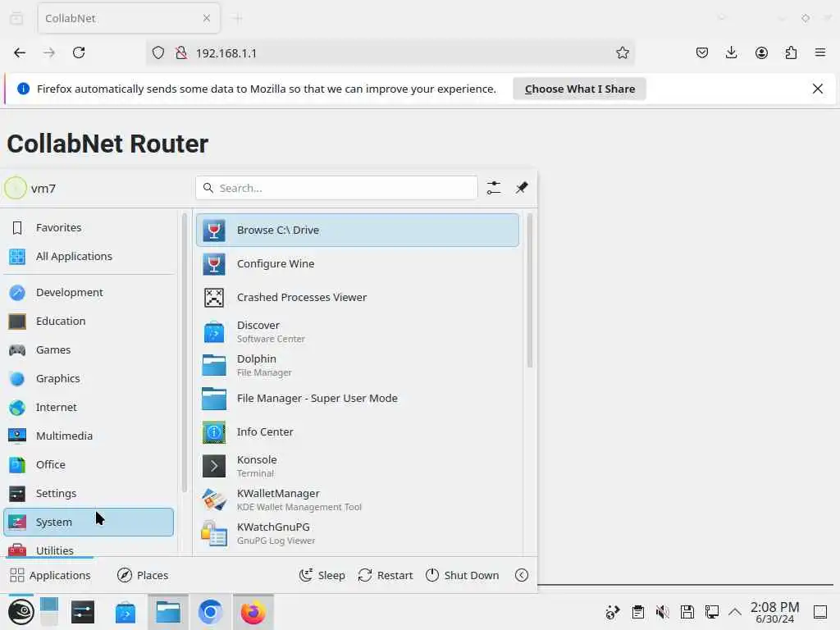Open a new browser tab
Viewport: 840px width, 630px height.
coord(238,18)
